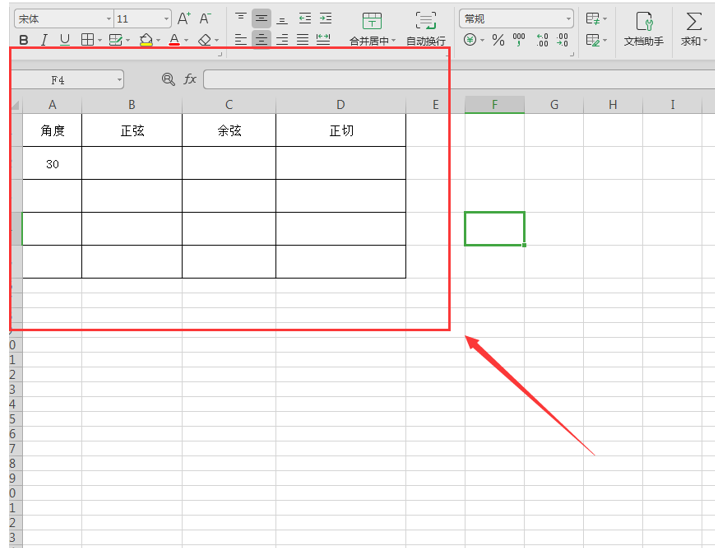The width and height of the screenshot is (715, 548).
Task: Apply yellow fill color bucket
Action: pos(146,40)
